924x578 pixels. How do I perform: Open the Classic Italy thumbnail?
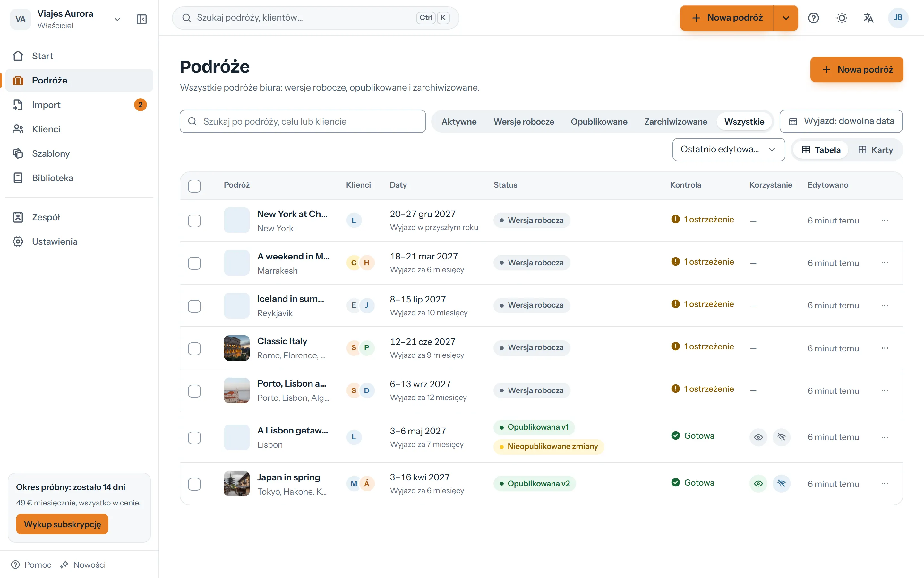236,348
